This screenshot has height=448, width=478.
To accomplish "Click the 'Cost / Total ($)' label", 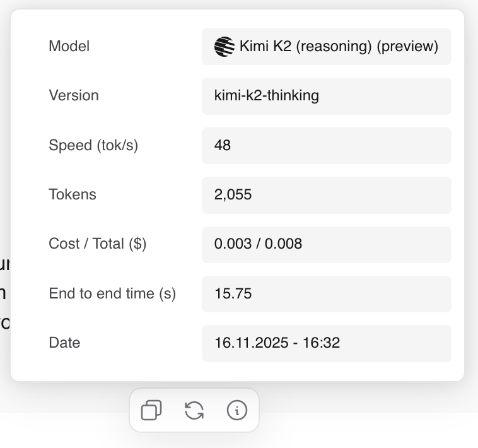I will pos(98,244).
